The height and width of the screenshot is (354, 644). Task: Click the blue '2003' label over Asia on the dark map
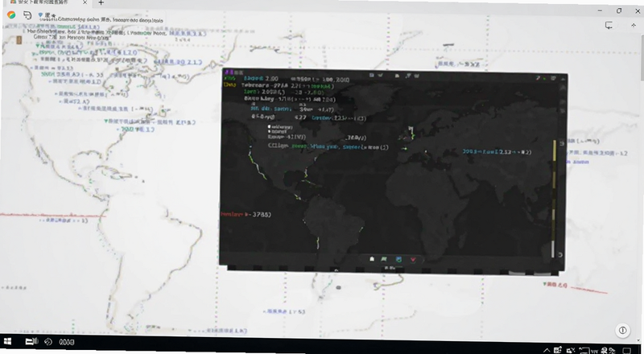point(497,152)
